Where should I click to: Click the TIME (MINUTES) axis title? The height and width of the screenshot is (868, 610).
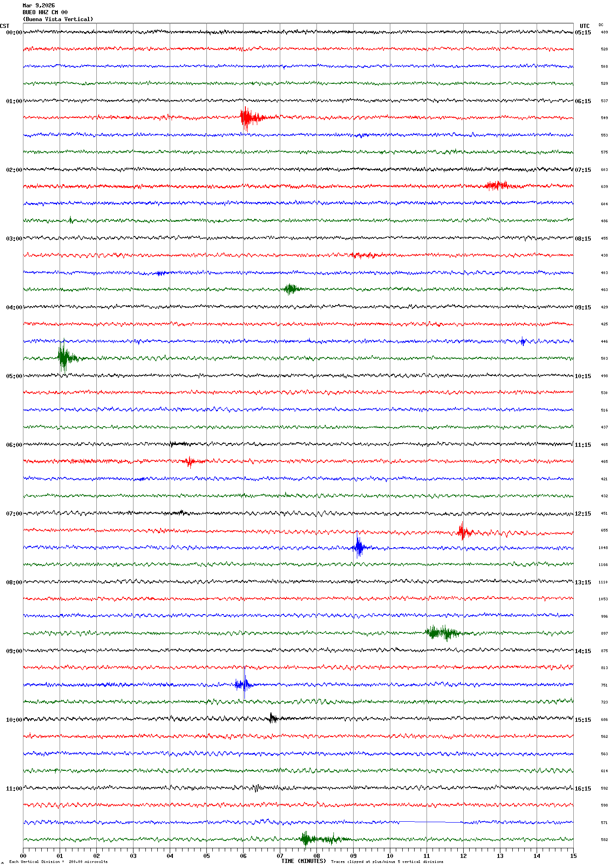(304, 861)
